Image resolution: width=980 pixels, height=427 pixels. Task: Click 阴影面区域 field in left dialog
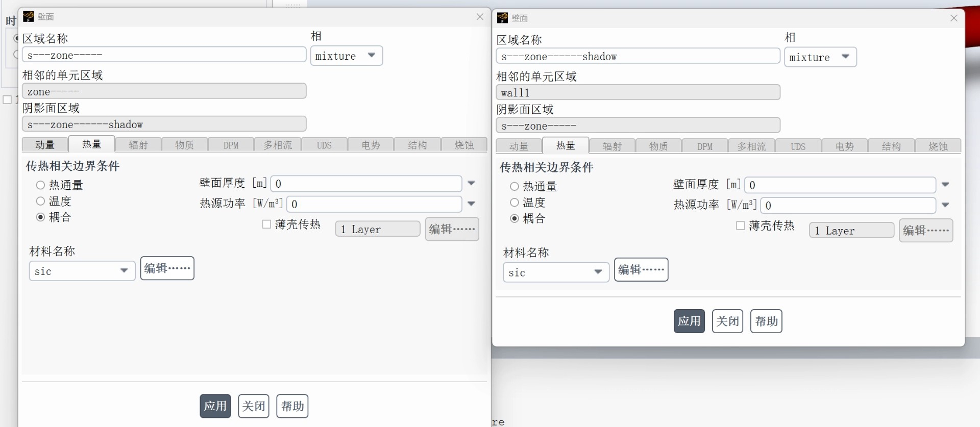point(164,124)
